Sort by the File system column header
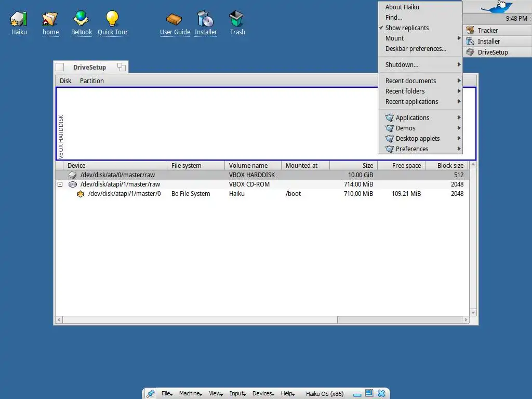 196,166
